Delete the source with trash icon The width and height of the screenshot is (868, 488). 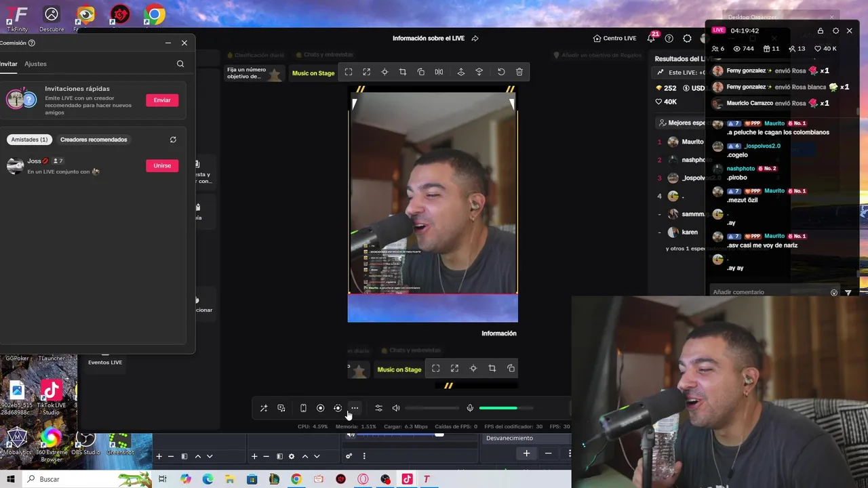tap(519, 72)
